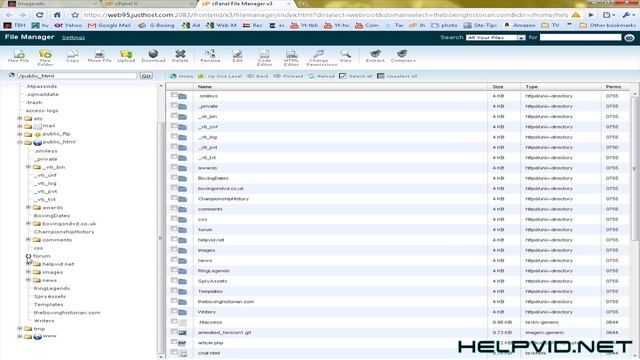Click the search text input field

(x=580, y=37)
